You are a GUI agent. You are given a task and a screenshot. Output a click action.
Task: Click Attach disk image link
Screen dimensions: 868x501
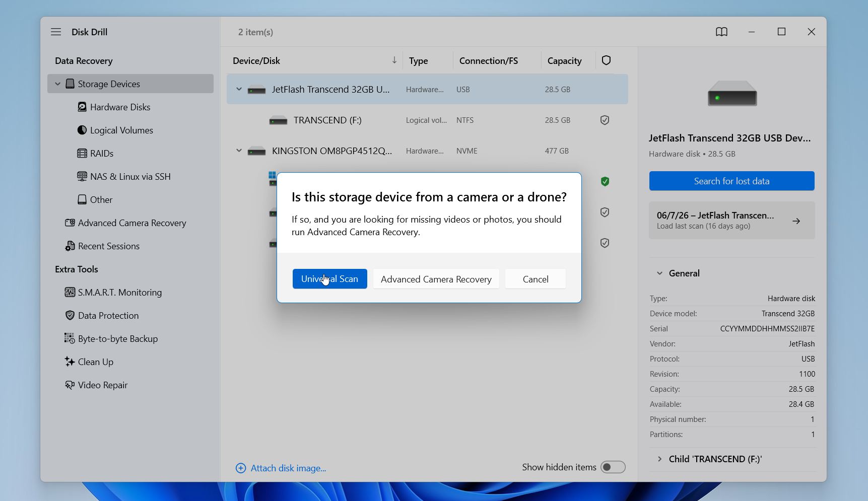pos(288,468)
